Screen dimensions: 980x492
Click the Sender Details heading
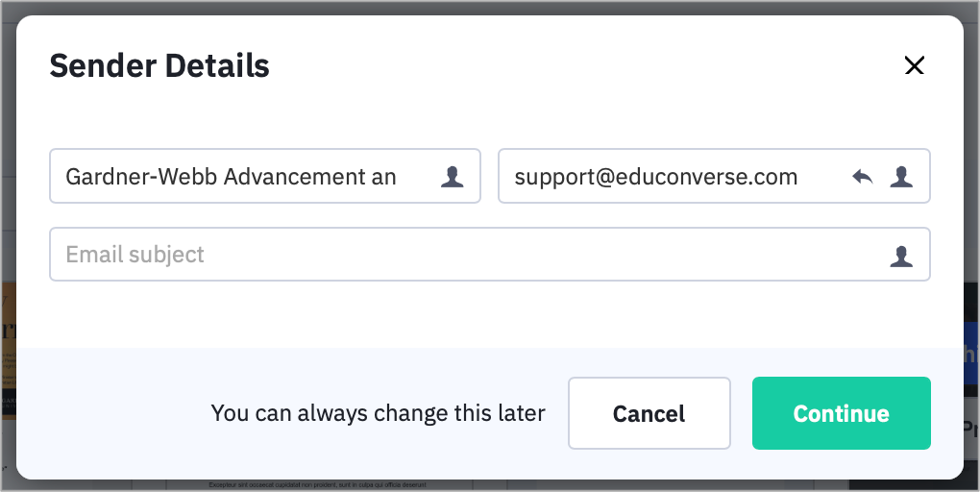click(159, 65)
